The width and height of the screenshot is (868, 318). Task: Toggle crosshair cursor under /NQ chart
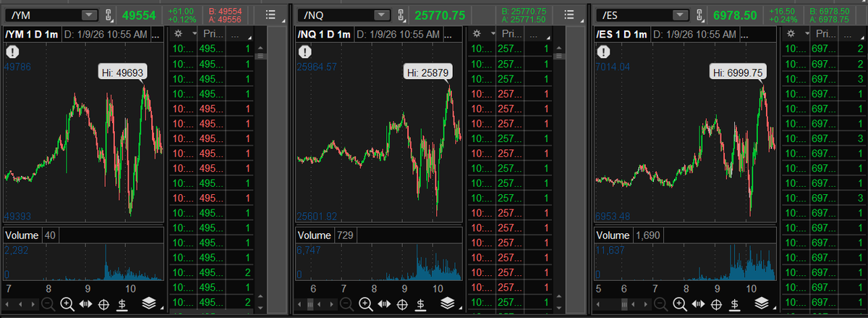tap(401, 304)
